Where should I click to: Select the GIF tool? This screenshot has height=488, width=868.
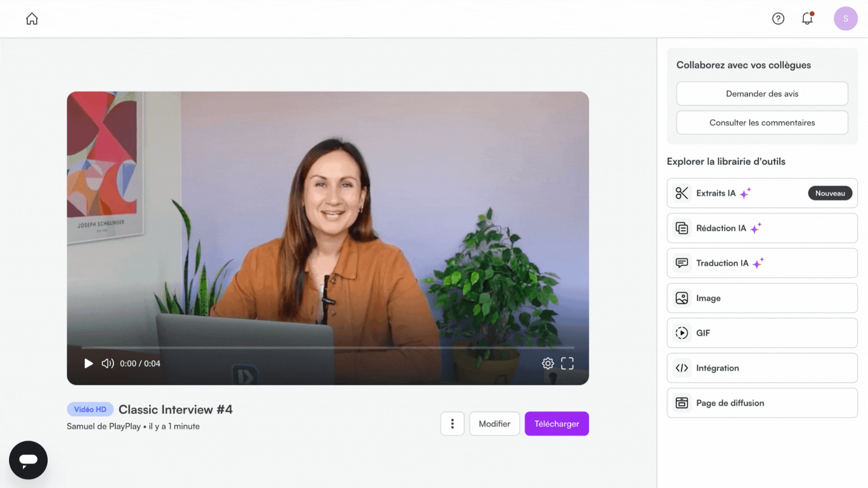click(x=762, y=333)
